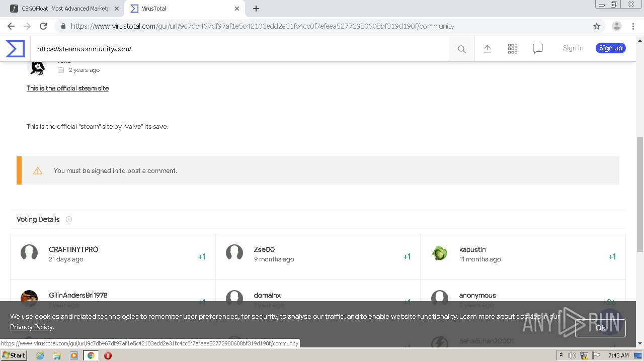644x362 pixels.
Task: Open Chrome three-dot menu
Action: (633, 26)
